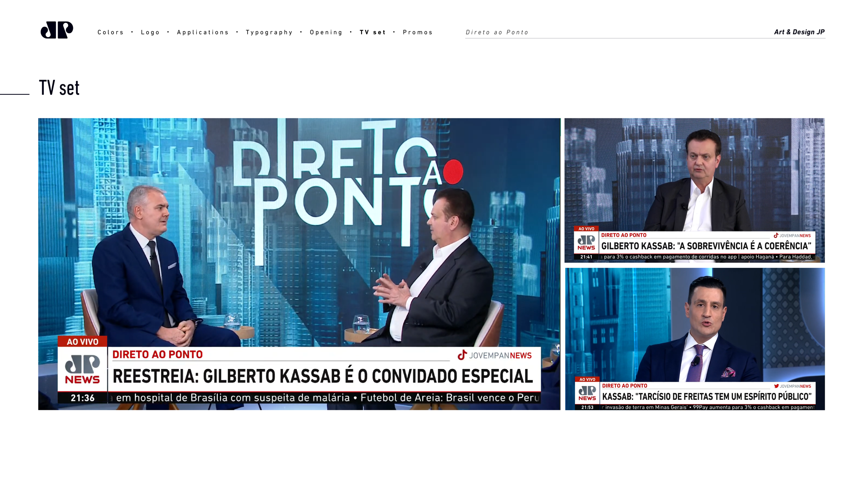Click the large studio interview image
868x488 pixels.
click(x=299, y=243)
